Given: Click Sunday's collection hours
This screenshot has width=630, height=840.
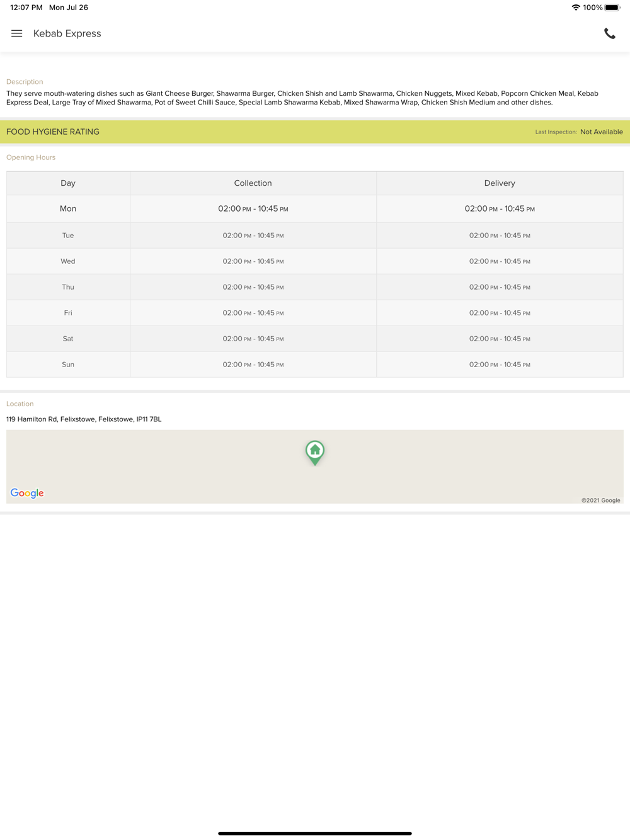Looking at the screenshot, I should coord(253,365).
